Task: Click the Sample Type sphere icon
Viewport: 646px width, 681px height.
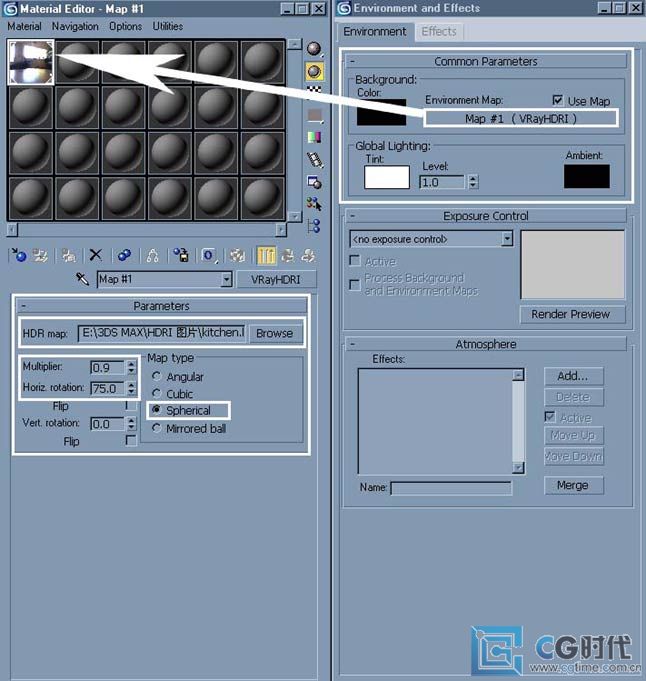Action: pyautogui.click(x=314, y=49)
